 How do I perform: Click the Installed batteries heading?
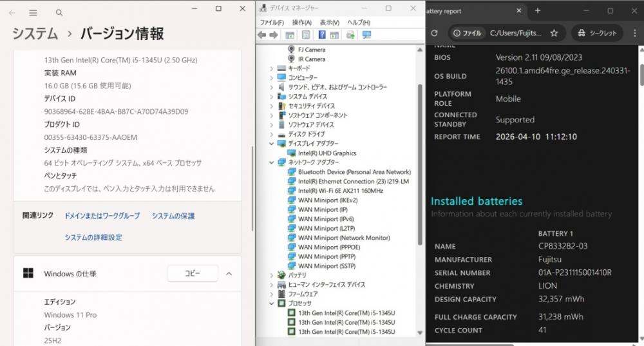pyautogui.click(x=477, y=201)
